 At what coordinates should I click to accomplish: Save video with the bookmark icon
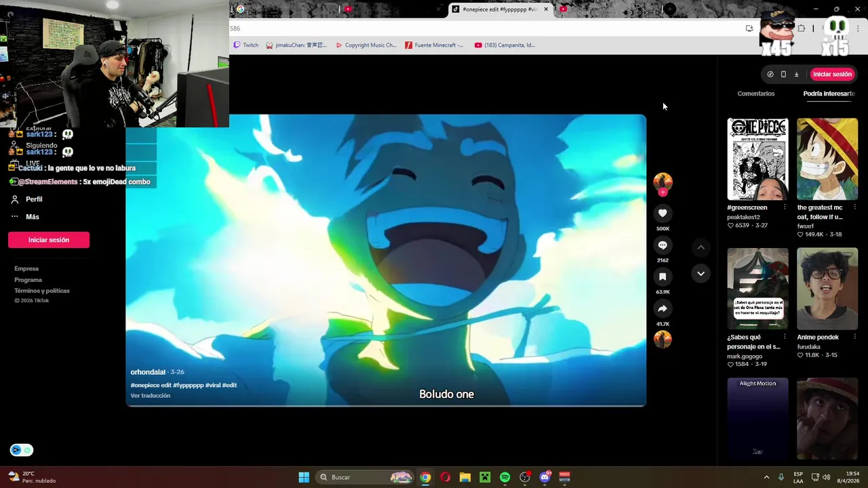(663, 277)
